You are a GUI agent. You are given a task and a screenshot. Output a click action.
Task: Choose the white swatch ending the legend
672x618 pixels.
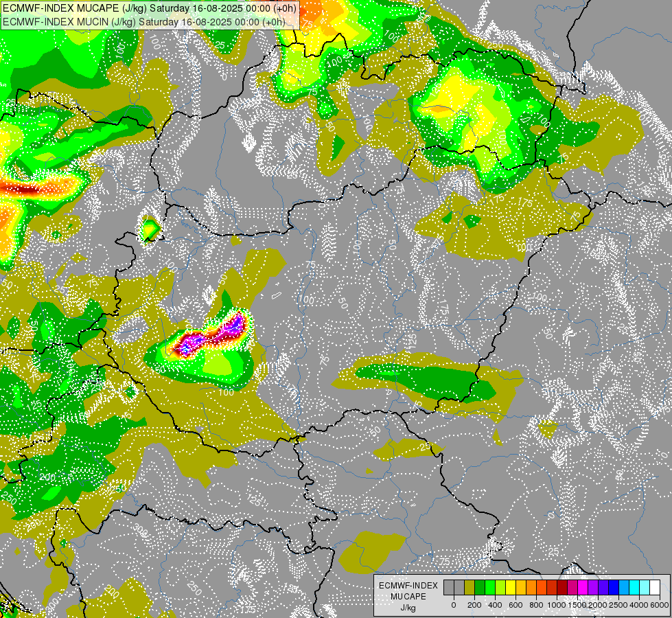click(x=655, y=587)
